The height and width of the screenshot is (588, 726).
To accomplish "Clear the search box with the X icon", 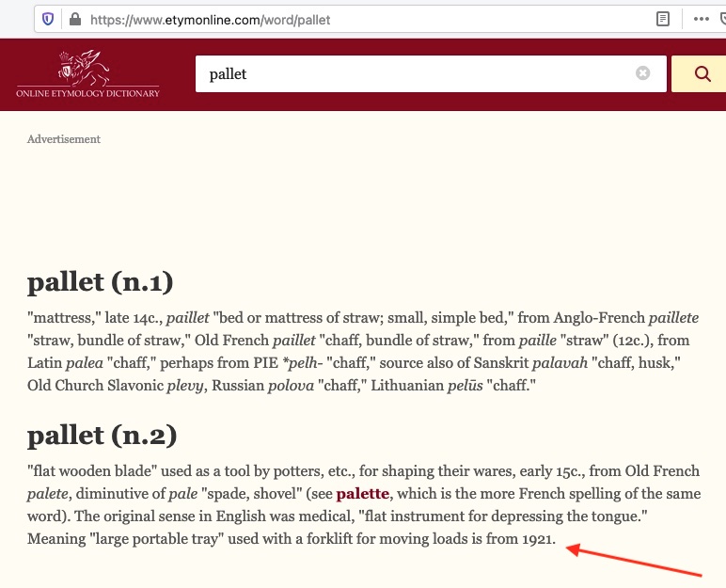I will 643,73.
